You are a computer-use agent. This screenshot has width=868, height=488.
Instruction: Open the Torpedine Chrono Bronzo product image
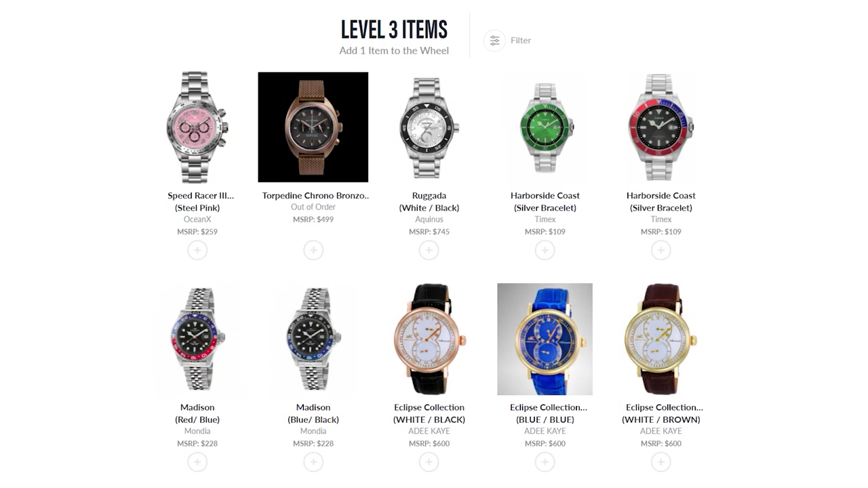[x=313, y=127]
